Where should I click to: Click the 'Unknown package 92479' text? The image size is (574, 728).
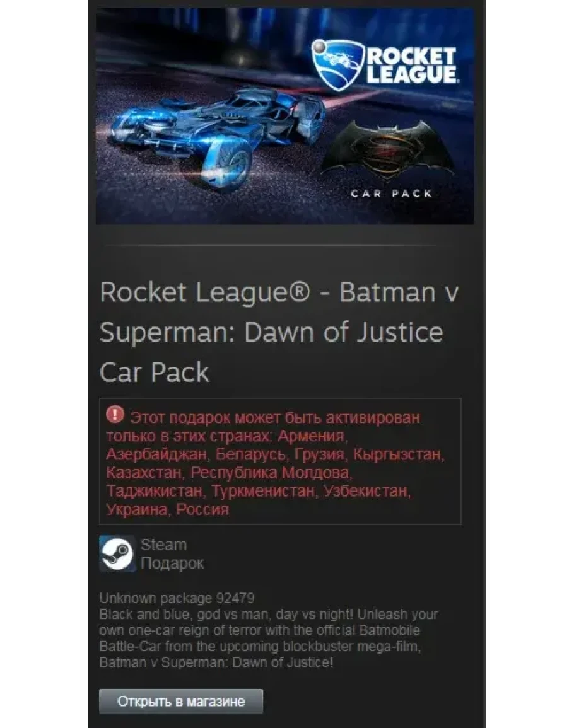coord(177,598)
